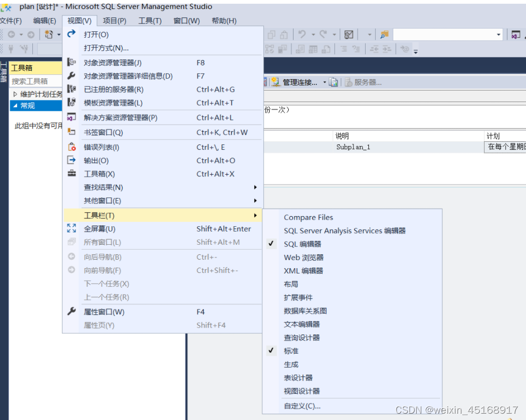526x420 pixels.
Task: Open the 文件(F) menu
Action: coord(11,21)
